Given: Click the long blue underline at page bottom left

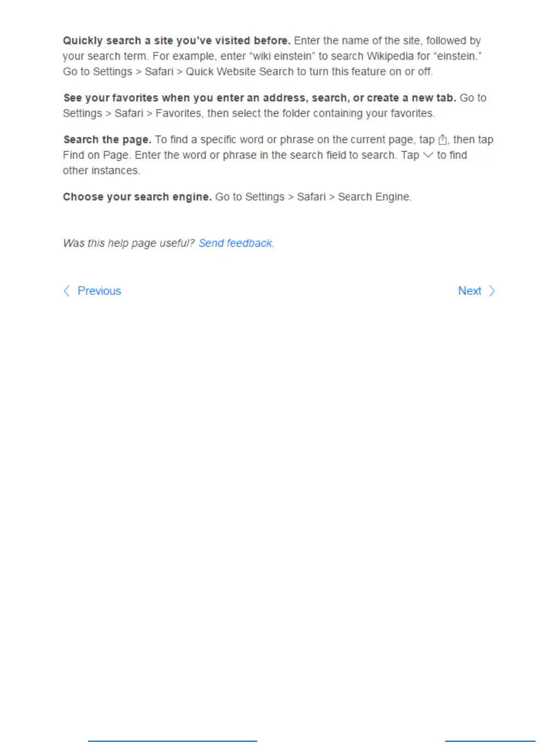Looking at the screenshot, I should pyautogui.click(x=172, y=741).
